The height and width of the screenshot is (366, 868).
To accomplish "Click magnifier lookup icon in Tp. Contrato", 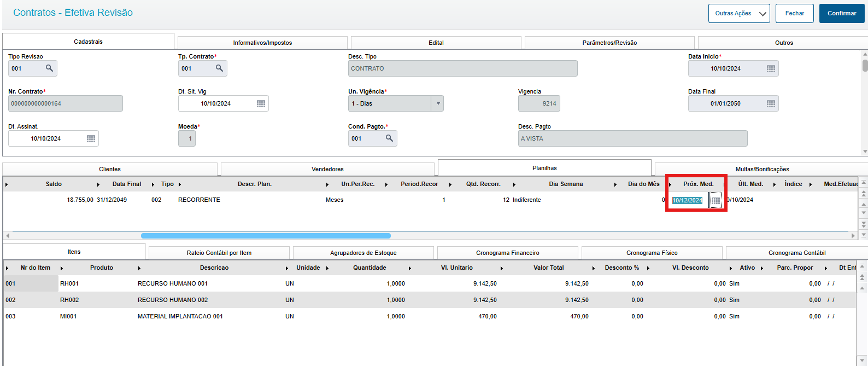I will (x=219, y=68).
